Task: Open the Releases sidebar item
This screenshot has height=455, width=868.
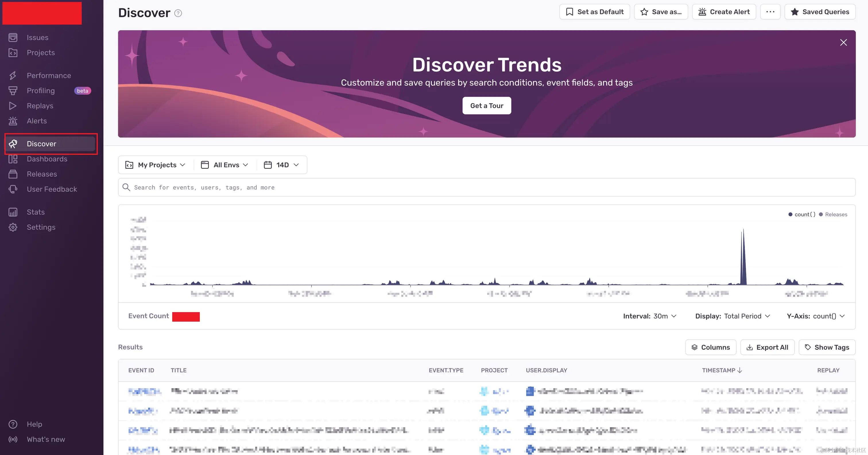Action: click(x=42, y=174)
